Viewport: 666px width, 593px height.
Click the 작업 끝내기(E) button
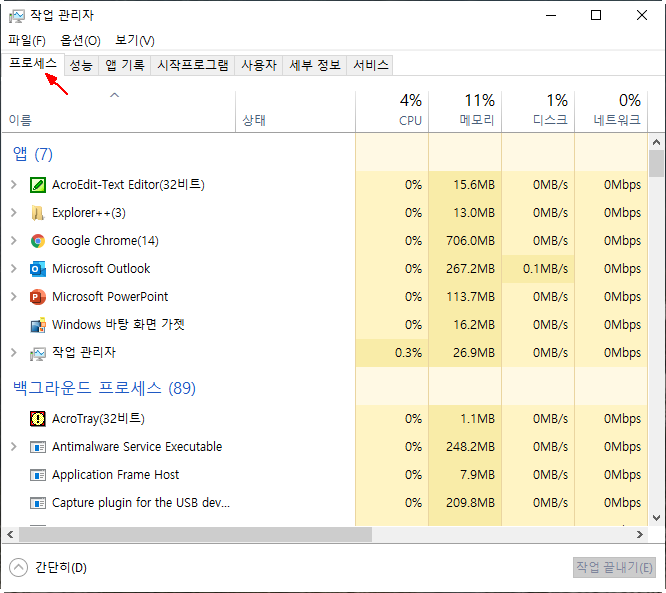[x=614, y=568]
